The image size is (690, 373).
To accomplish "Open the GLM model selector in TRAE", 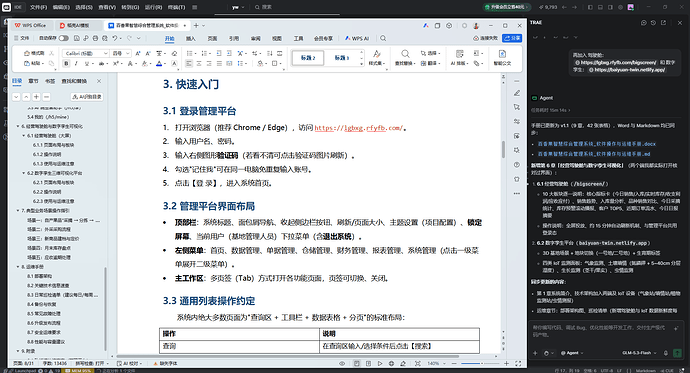I will 640,353.
